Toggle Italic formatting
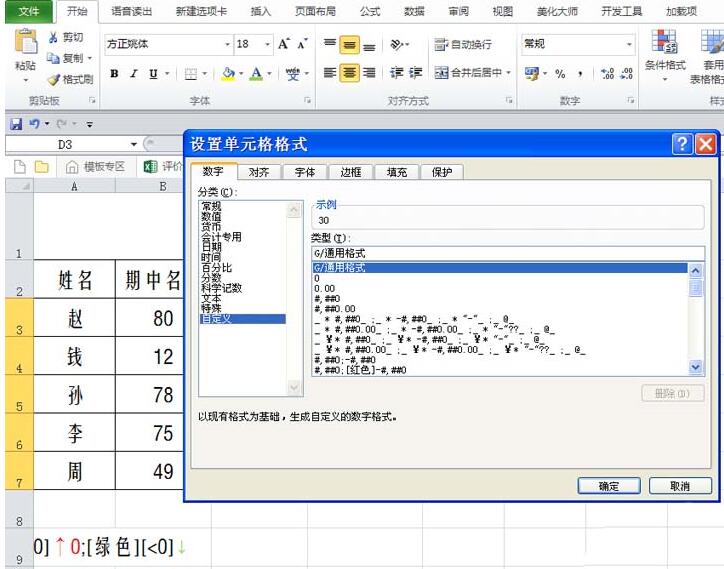724x569 pixels. (x=134, y=73)
